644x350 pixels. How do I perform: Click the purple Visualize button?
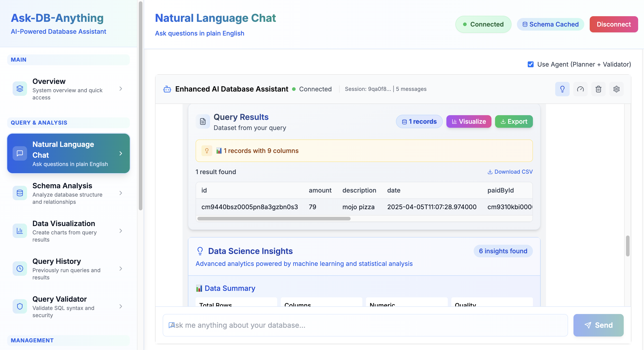468,121
